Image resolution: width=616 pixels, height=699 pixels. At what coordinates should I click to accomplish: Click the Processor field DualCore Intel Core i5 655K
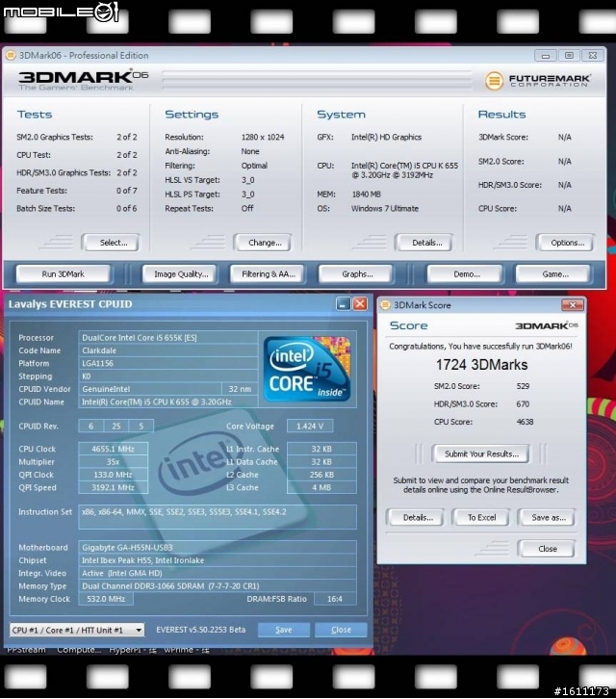pyautogui.click(x=168, y=337)
